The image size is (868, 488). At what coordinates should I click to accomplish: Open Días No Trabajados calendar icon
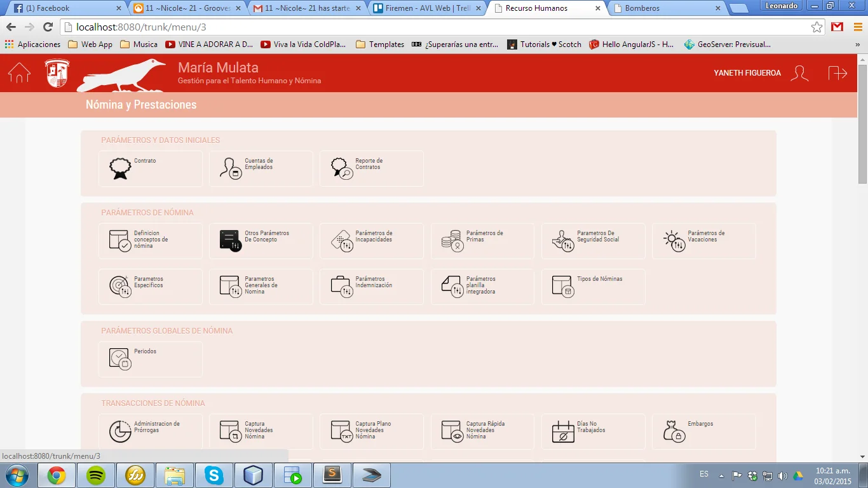point(563,431)
